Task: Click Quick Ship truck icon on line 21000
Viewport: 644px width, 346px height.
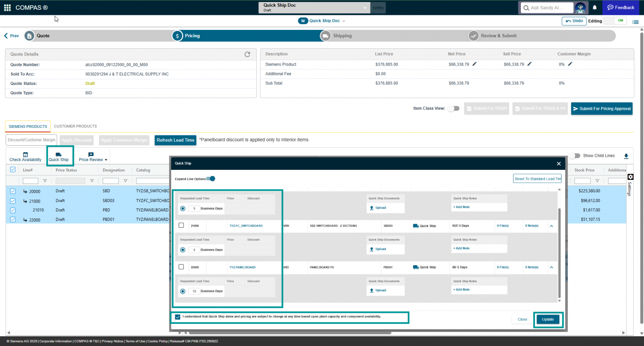Action: pos(416,226)
